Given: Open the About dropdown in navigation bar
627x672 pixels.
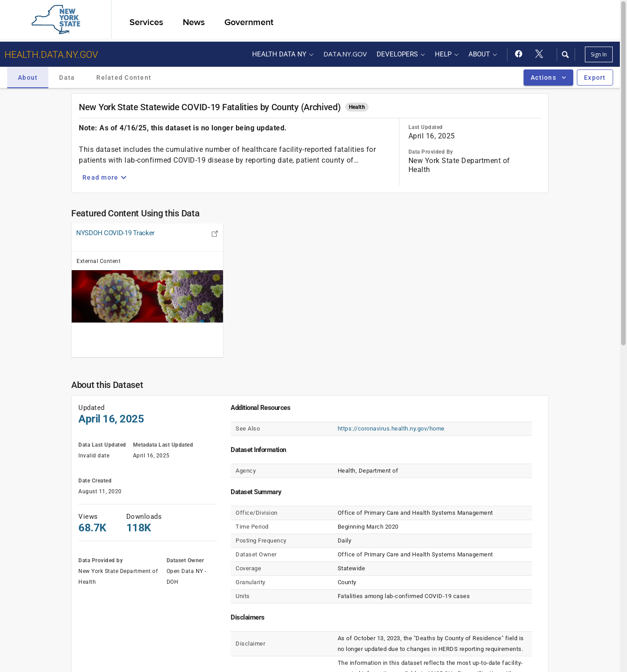Looking at the screenshot, I should [482, 54].
